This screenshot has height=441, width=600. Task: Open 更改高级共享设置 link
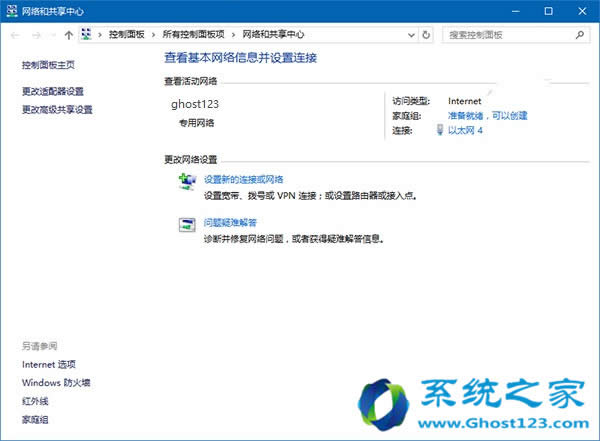click(57, 109)
